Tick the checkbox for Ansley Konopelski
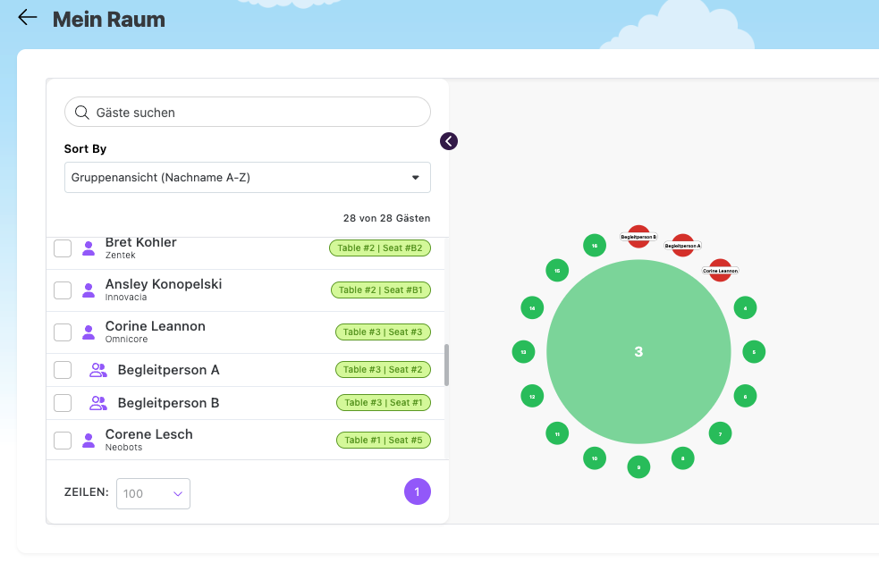 tap(63, 290)
